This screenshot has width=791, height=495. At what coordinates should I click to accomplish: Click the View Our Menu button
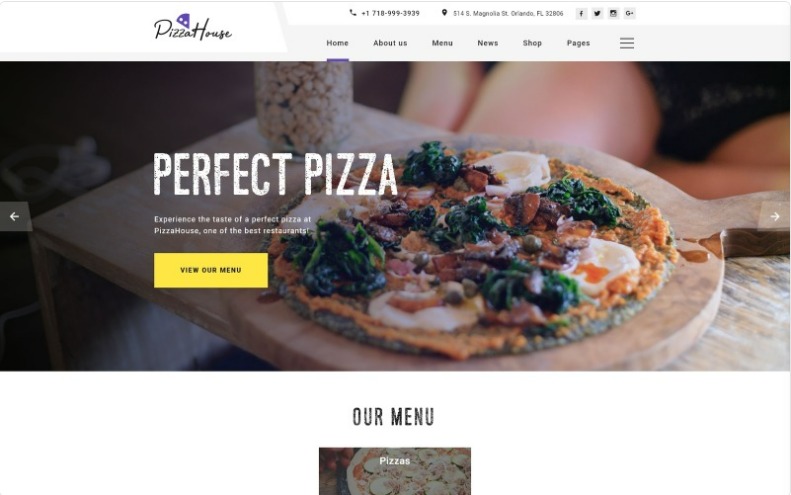(211, 270)
